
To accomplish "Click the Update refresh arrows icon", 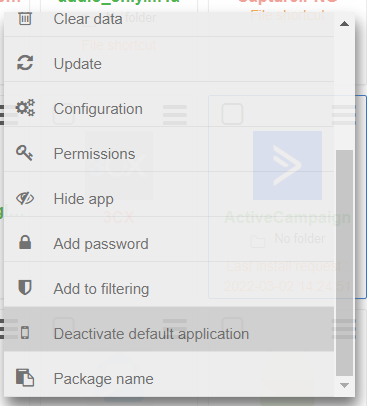I will coord(25,63).
